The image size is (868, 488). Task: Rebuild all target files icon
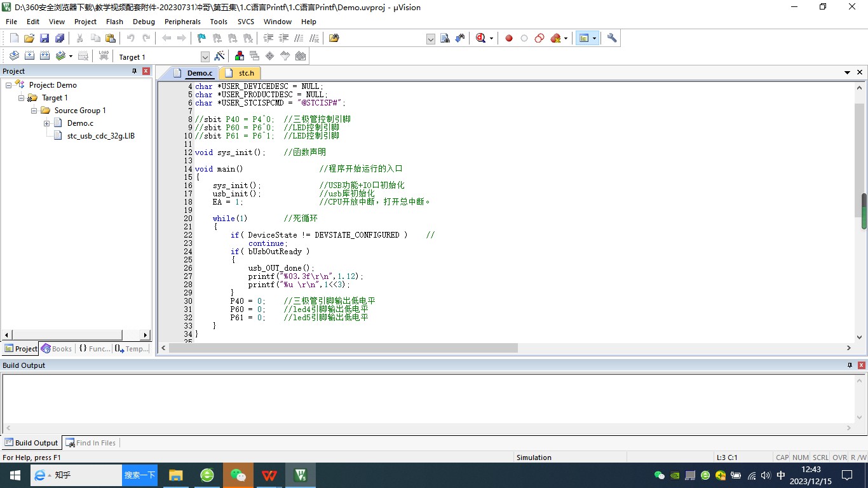[44, 56]
